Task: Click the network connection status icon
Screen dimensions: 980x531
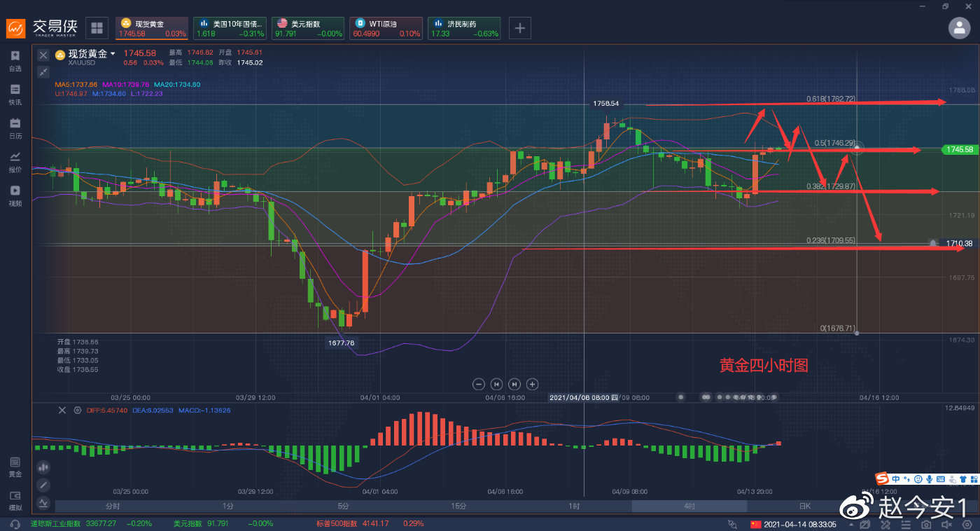Action: point(732,524)
